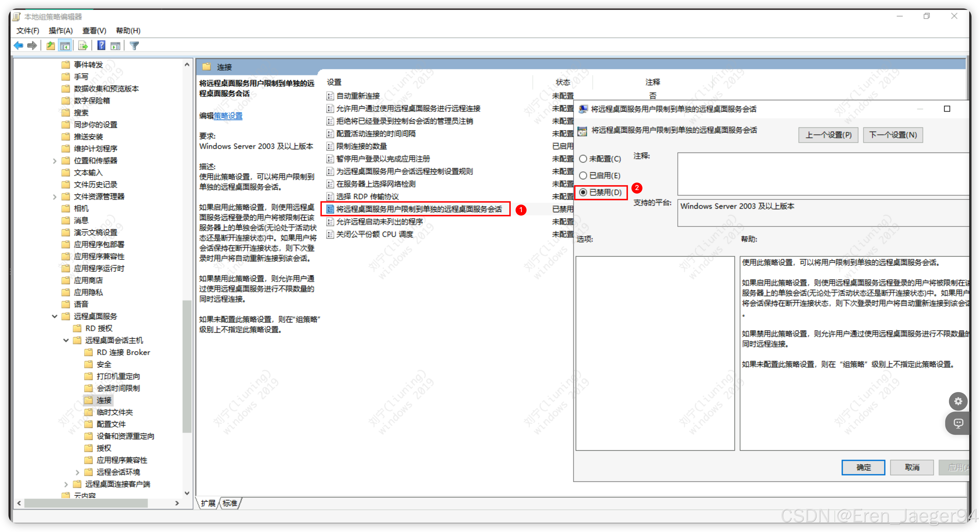Viewport: 980px width, 532px height.
Task: Click the blue Back arrow toolbar icon
Action: [x=18, y=46]
